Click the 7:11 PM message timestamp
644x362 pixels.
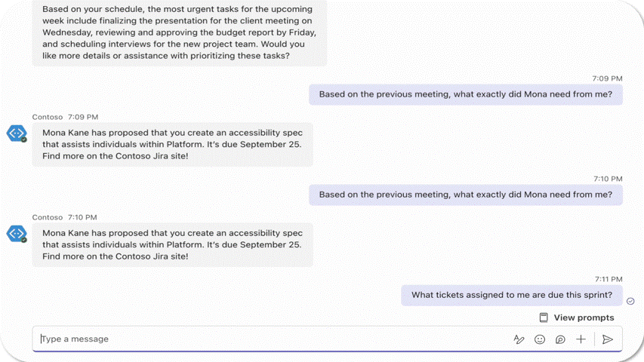(x=608, y=279)
